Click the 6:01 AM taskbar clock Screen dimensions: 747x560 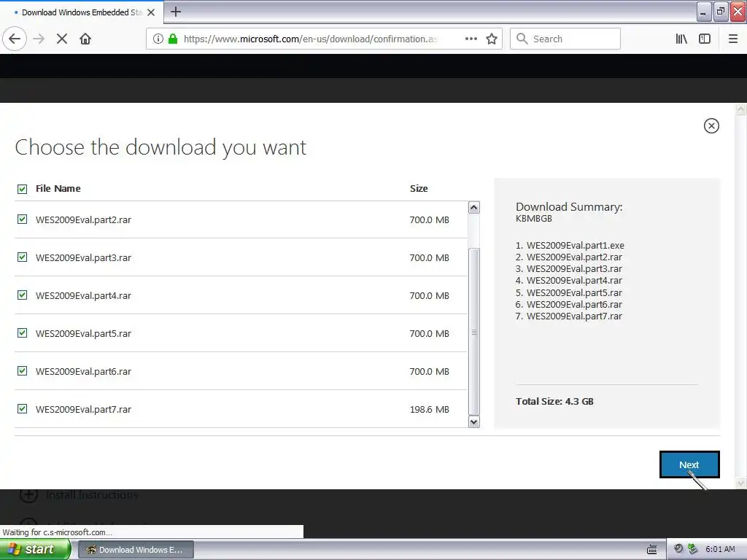(x=720, y=549)
